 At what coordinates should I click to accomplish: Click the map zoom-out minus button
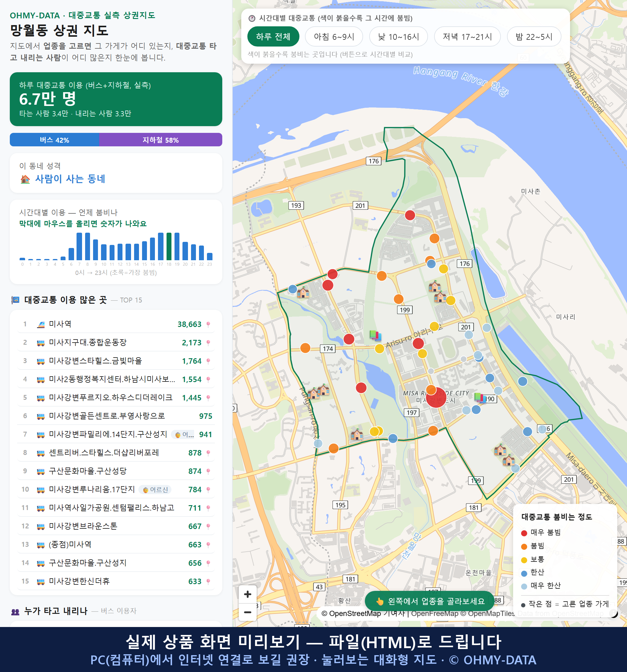click(x=247, y=612)
